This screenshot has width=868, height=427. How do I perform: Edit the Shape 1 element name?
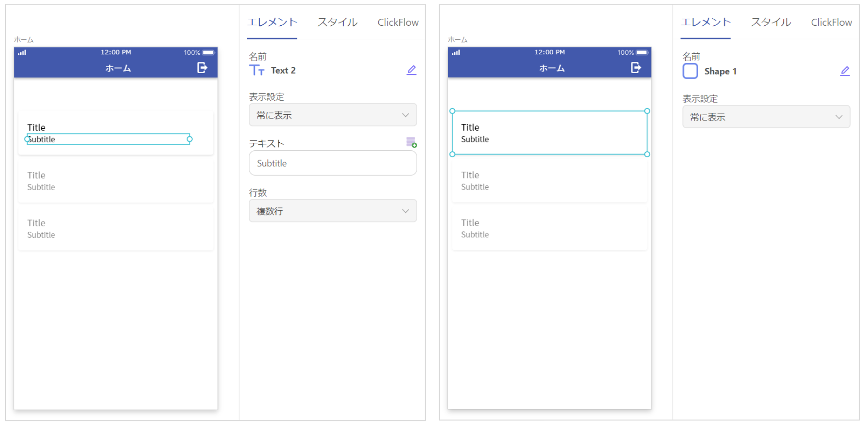point(845,71)
